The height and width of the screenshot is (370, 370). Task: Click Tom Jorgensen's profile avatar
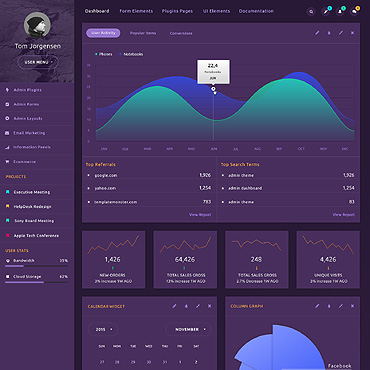click(37, 25)
